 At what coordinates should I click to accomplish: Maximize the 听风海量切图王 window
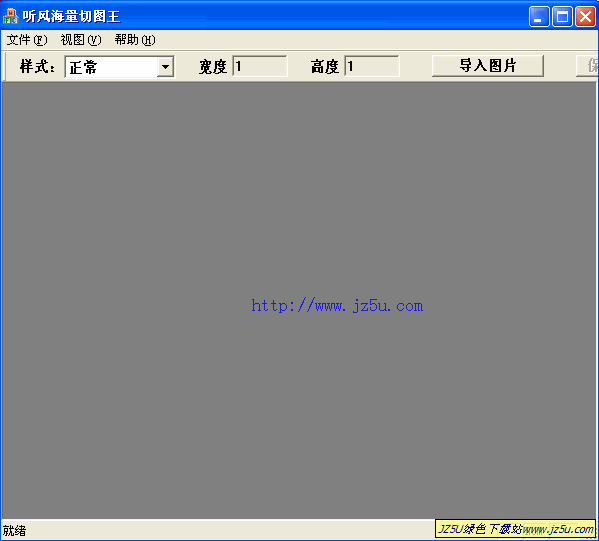[x=562, y=16]
